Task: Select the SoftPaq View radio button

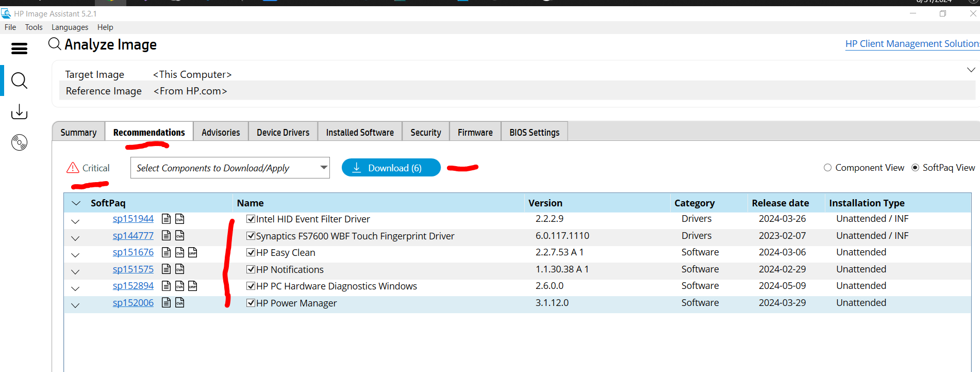Action: (915, 168)
